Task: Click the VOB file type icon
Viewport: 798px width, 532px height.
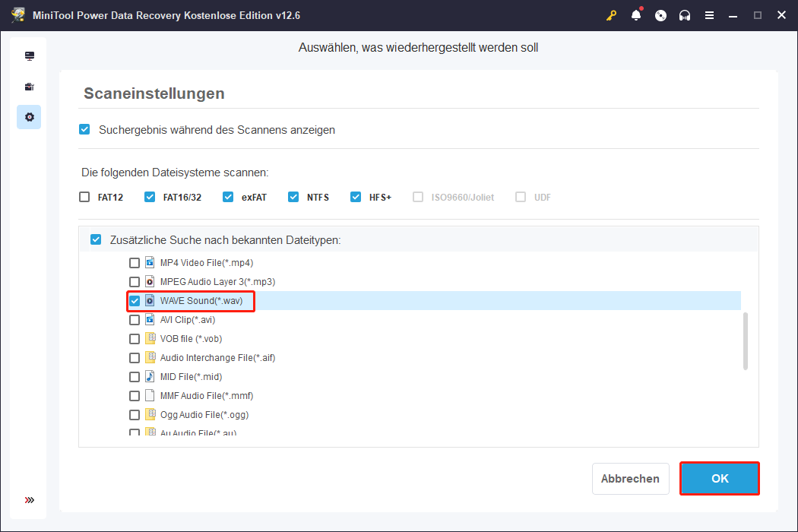Action: (150, 338)
